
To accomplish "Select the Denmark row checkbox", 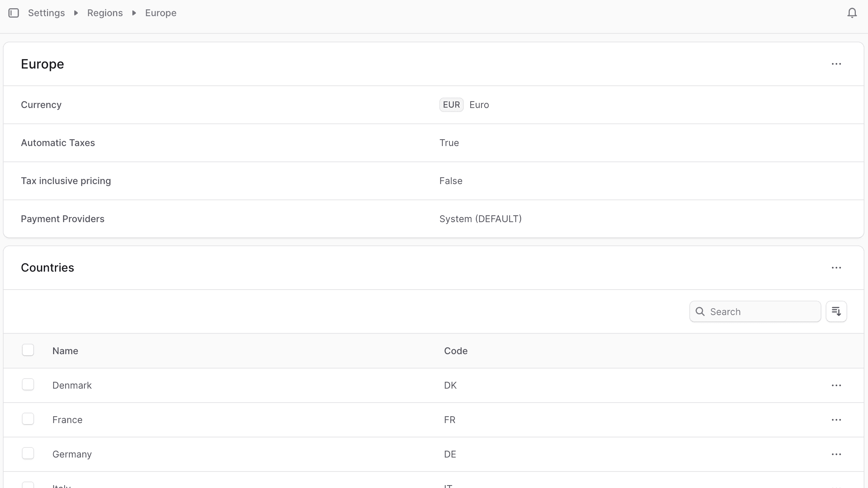I will click(x=28, y=385).
